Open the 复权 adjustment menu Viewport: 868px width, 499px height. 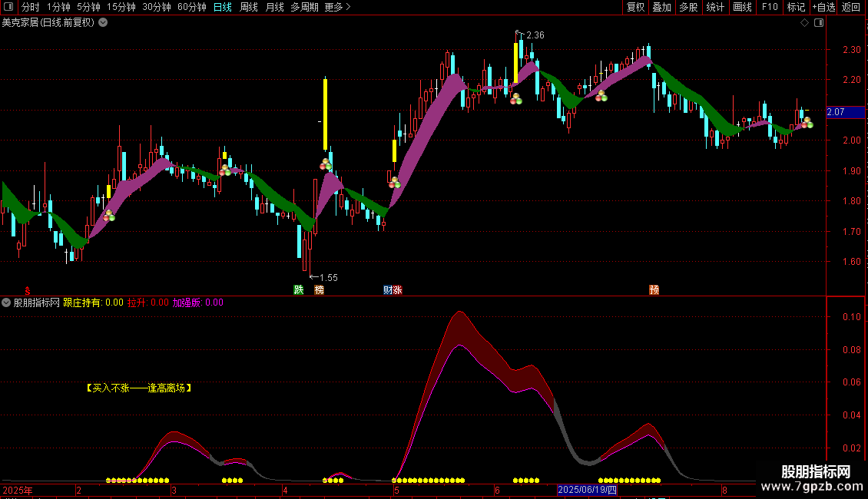pyautogui.click(x=635, y=7)
